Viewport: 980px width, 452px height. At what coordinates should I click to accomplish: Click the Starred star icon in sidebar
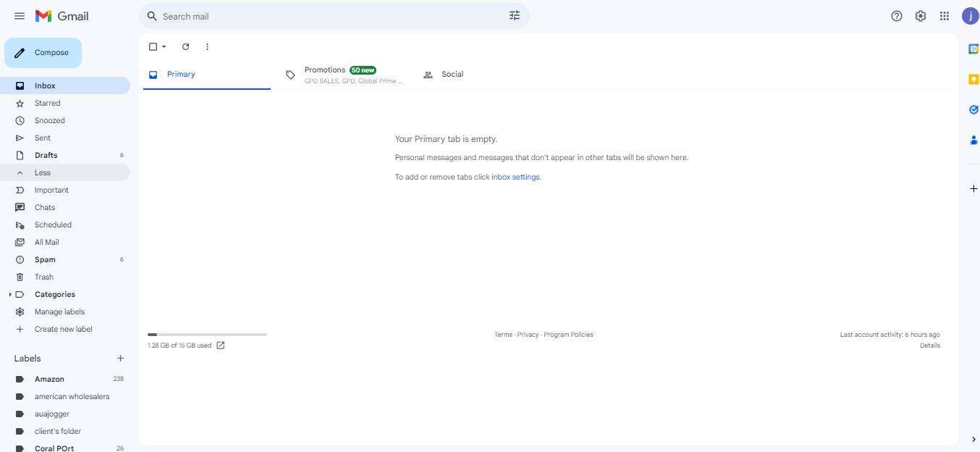pos(20,104)
